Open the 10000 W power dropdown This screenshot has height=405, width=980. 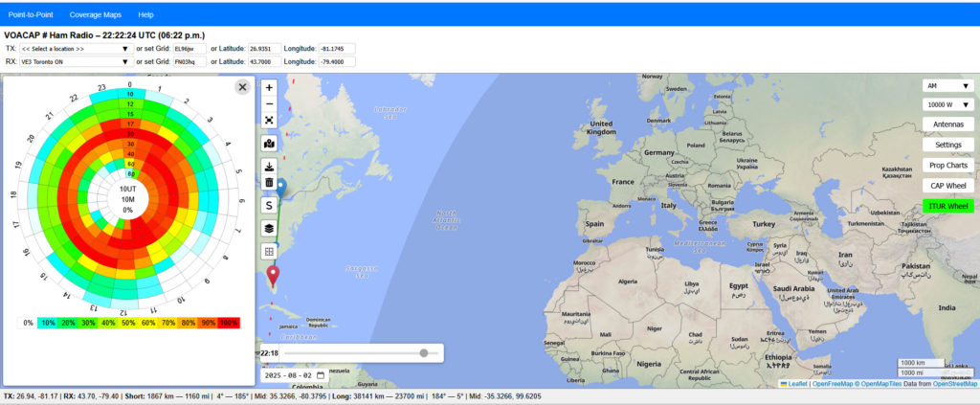[x=947, y=104]
